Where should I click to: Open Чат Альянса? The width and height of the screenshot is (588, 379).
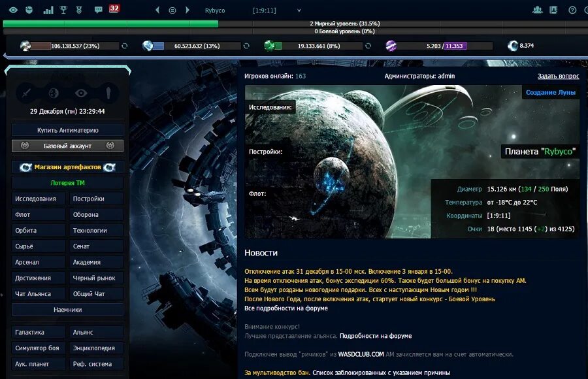[39, 294]
